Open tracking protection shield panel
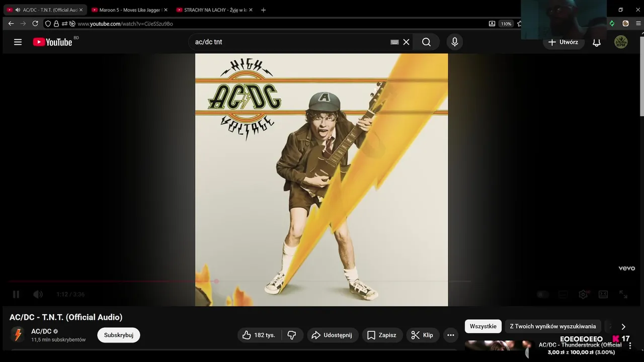 point(48,24)
